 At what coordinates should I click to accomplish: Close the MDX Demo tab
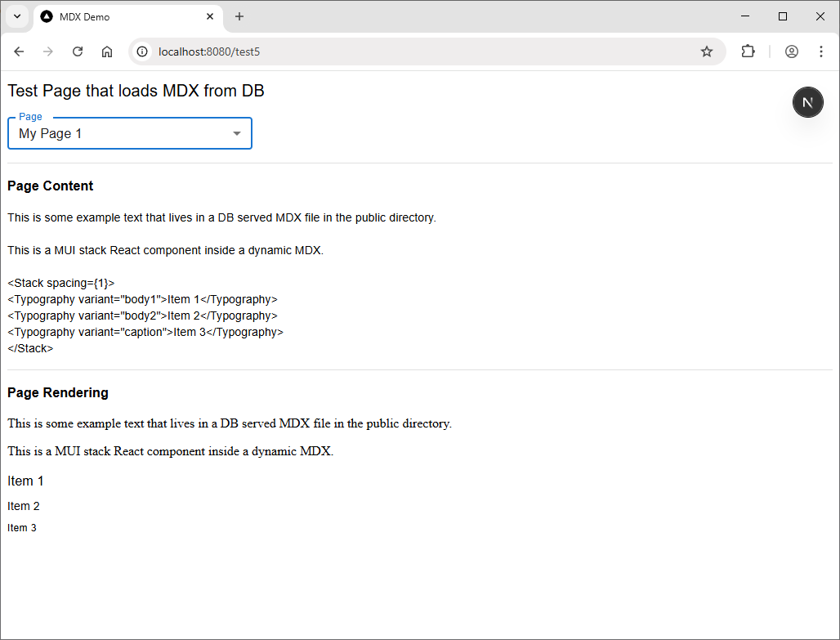pyautogui.click(x=210, y=16)
